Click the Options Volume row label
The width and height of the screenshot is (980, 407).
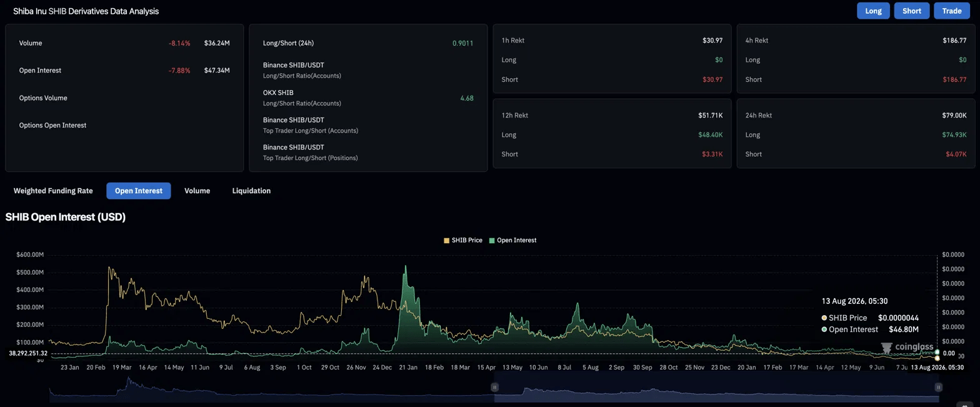pos(43,98)
